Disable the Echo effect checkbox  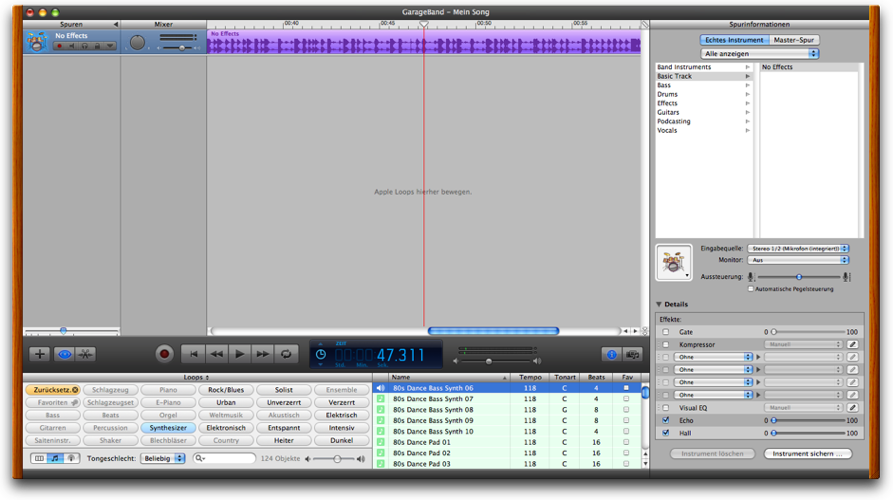pos(666,420)
